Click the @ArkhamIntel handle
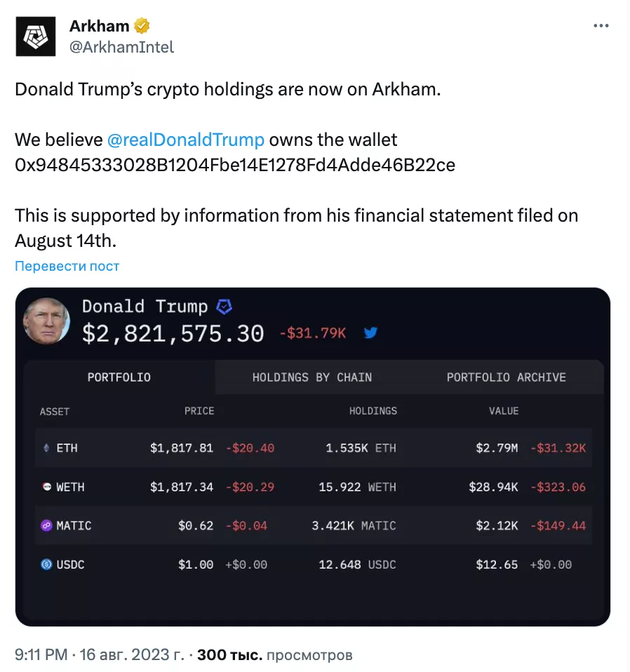This screenshot has height=672, width=630. pos(121,47)
